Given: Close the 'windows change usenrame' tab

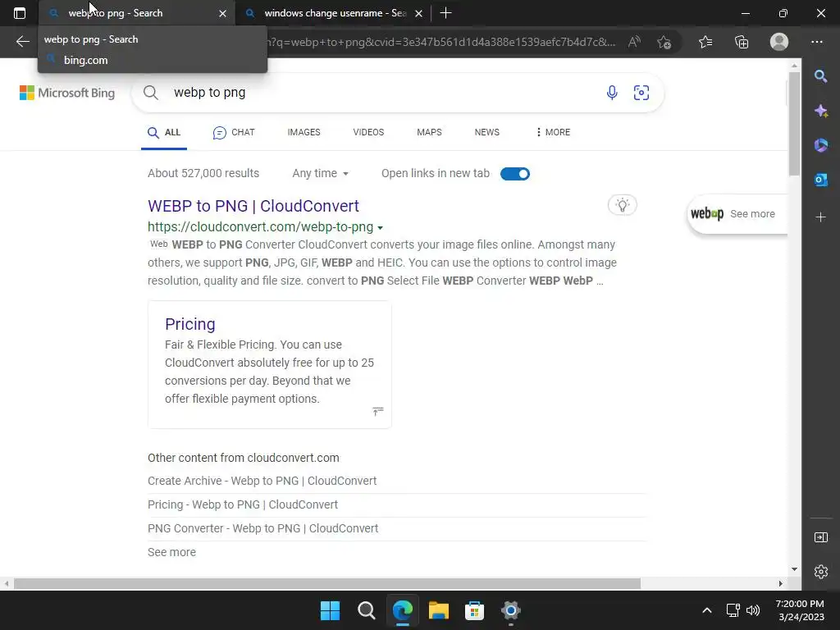Looking at the screenshot, I should (x=419, y=13).
